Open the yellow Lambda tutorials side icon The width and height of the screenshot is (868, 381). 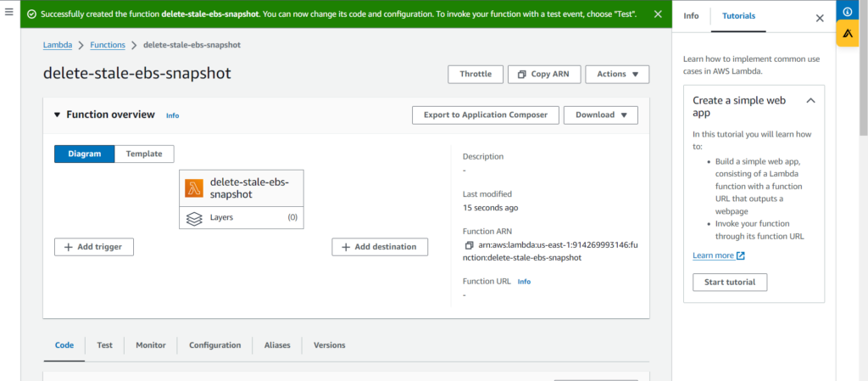click(x=847, y=33)
